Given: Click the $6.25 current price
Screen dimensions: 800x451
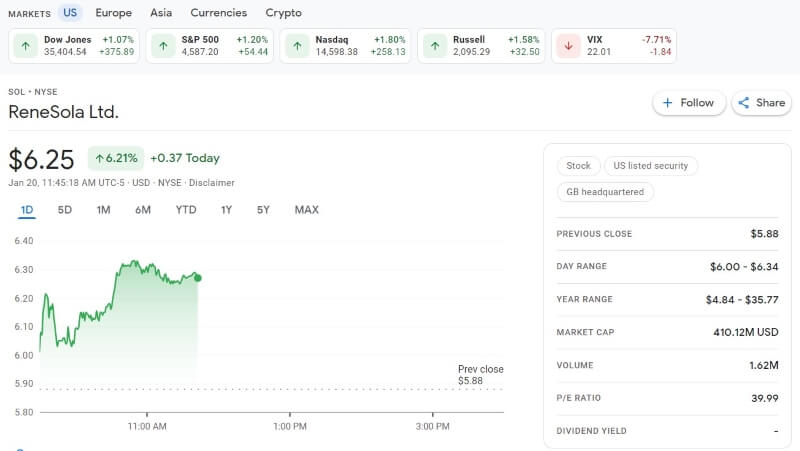Looking at the screenshot, I should 41,160.
